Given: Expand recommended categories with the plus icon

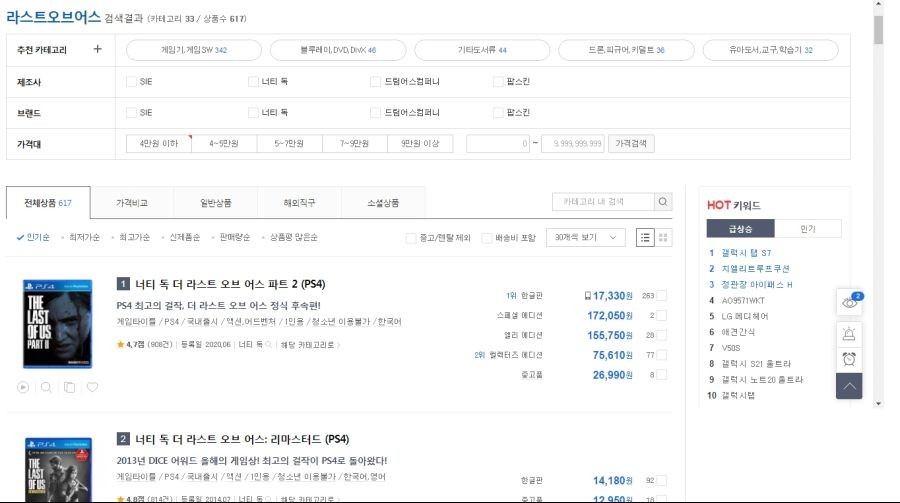Looking at the screenshot, I should 98,49.
